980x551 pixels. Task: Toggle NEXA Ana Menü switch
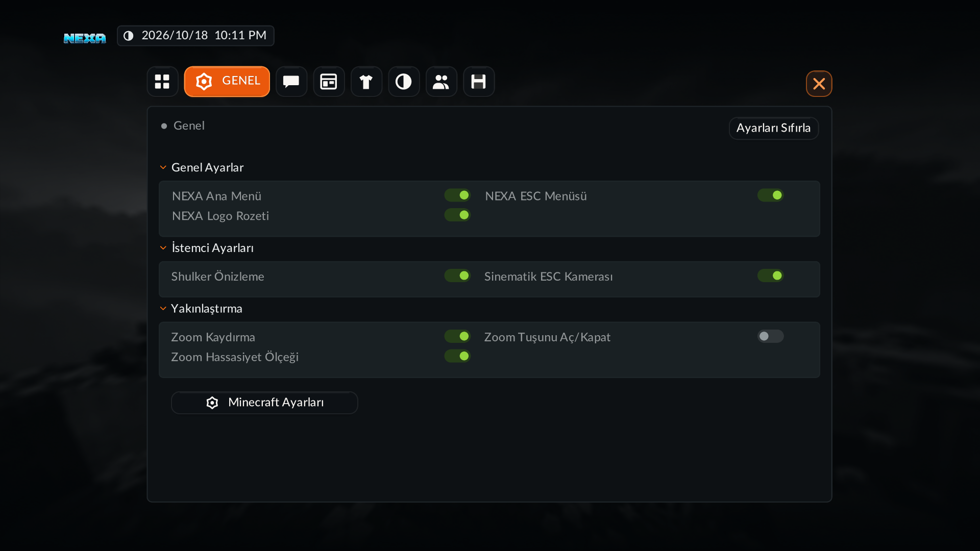(457, 195)
